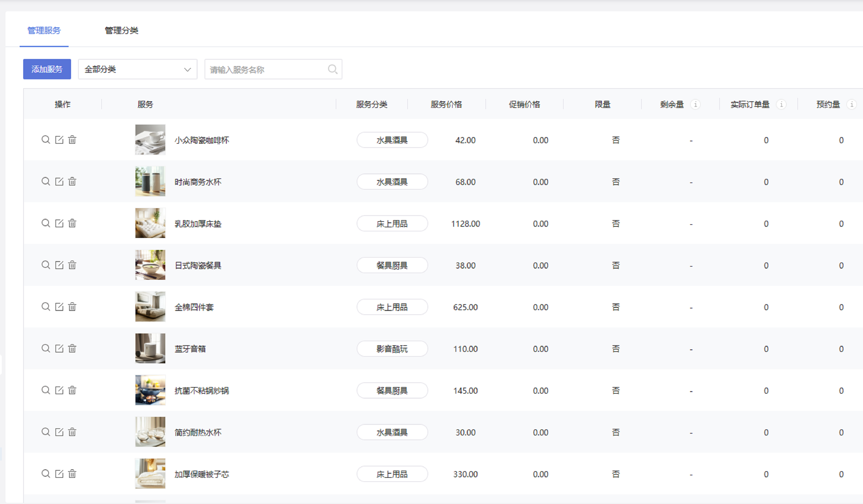The width and height of the screenshot is (863, 504).
Task: Open the 全部分类 category dropdown
Action: tap(137, 69)
